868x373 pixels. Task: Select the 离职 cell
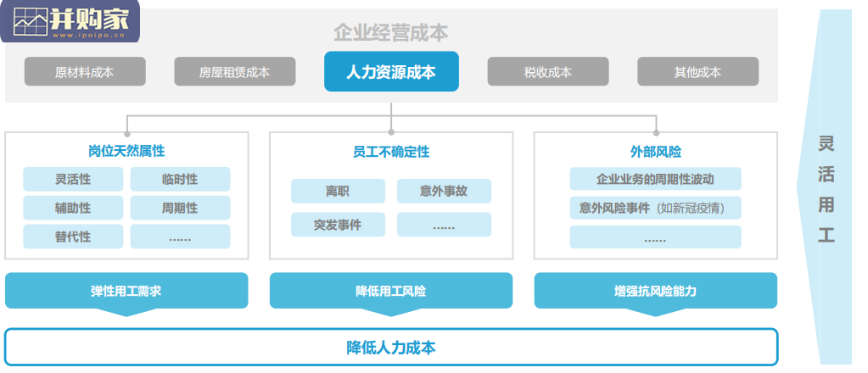tap(338, 191)
